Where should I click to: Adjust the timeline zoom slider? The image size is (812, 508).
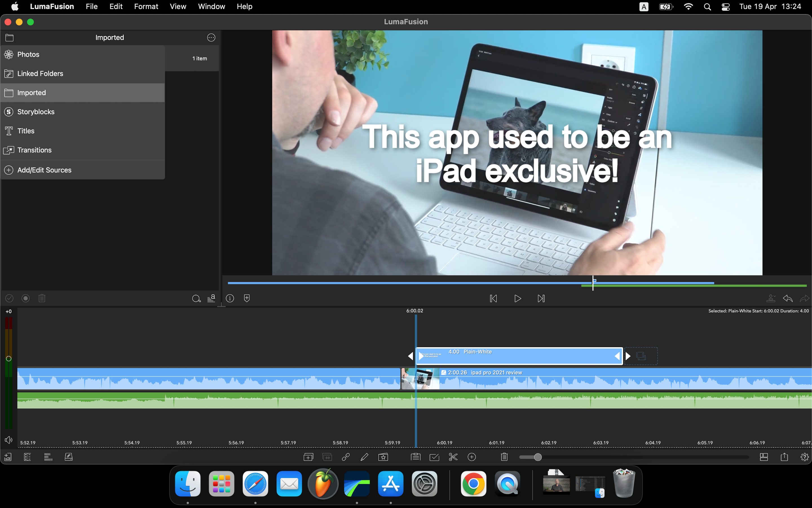(538, 457)
